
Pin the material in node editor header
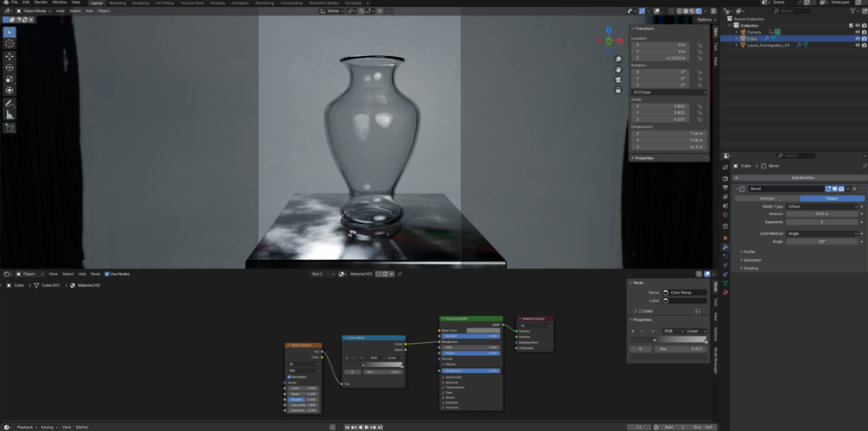pos(399,274)
